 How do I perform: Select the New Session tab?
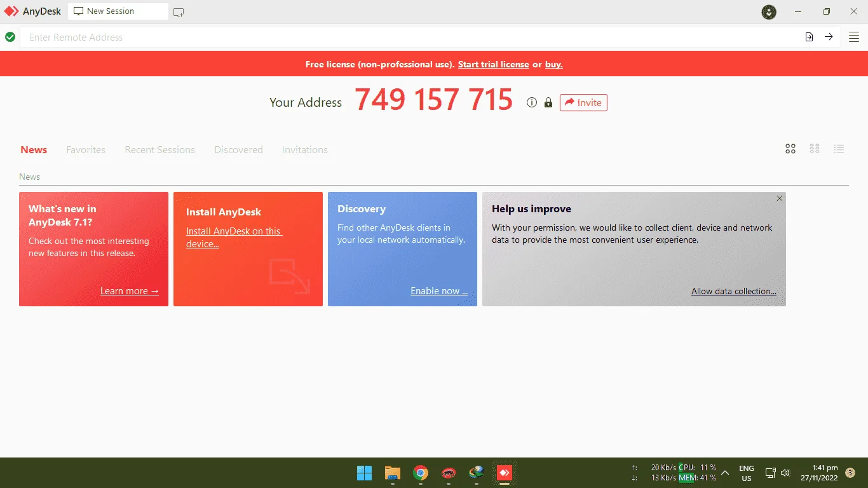(118, 11)
